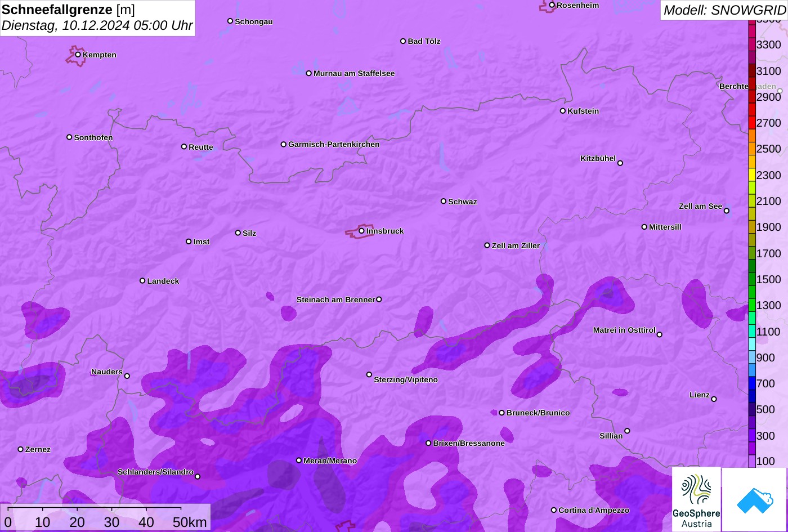This screenshot has height=532, width=788.
Task: Click the "Reutte" town label
Action: pos(201,147)
